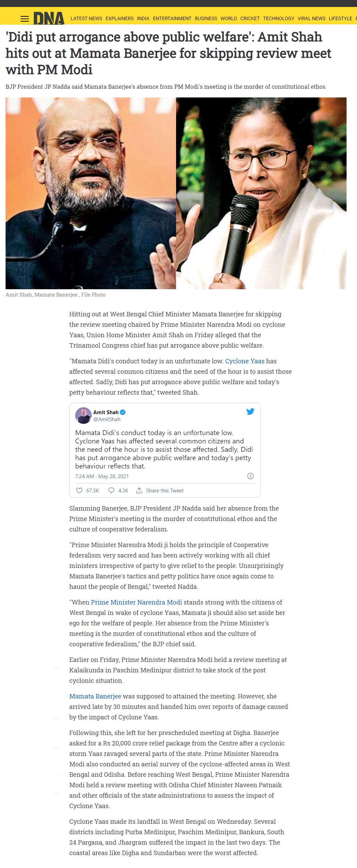Open tweet replies via comment icon
Image resolution: width=357 pixels, height=868 pixels.
click(x=111, y=490)
